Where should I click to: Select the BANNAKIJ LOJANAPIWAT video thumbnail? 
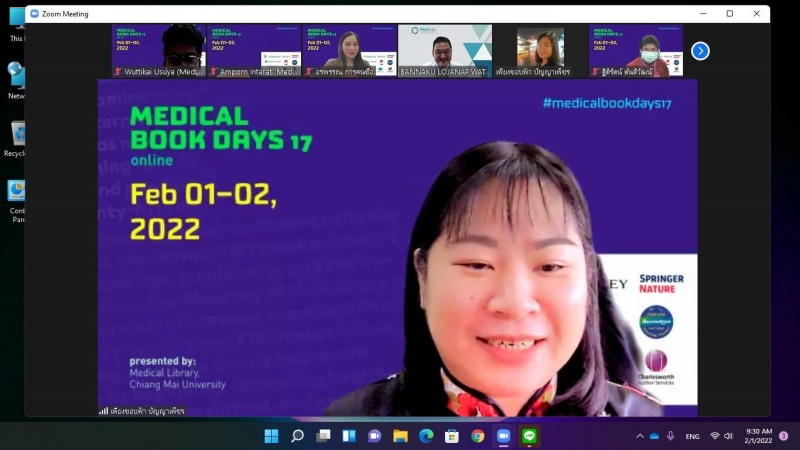coord(445,51)
